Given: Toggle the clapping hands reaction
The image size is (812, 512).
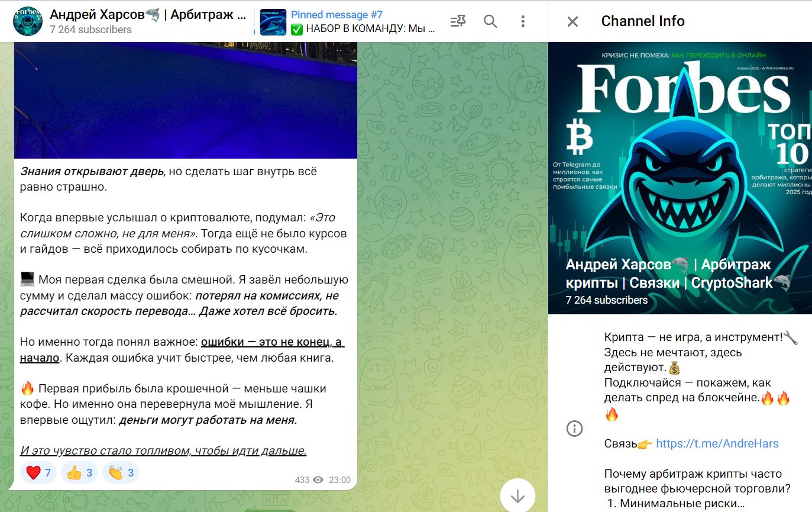Looking at the screenshot, I should (121, 472).
